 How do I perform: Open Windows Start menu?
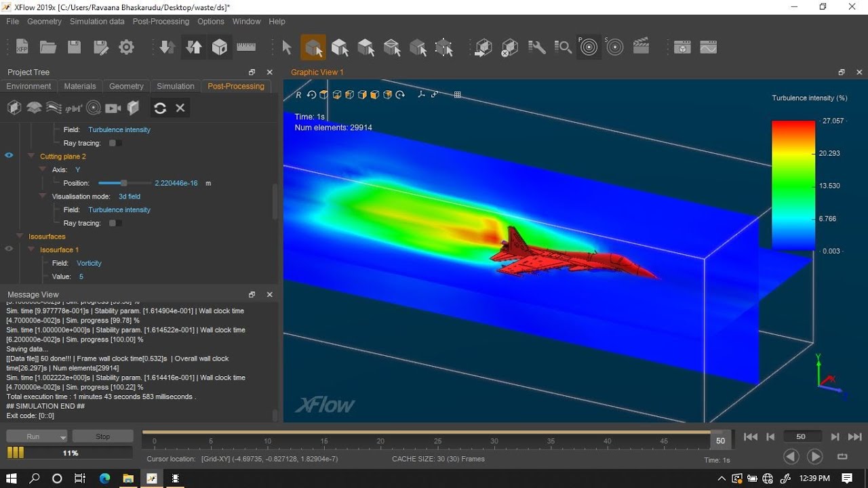(x=12, y=479)
